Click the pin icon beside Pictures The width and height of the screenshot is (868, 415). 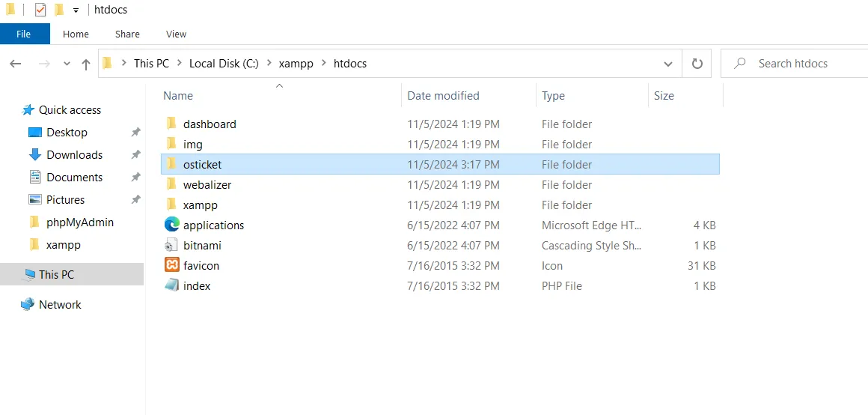click(x=135, y=200)
